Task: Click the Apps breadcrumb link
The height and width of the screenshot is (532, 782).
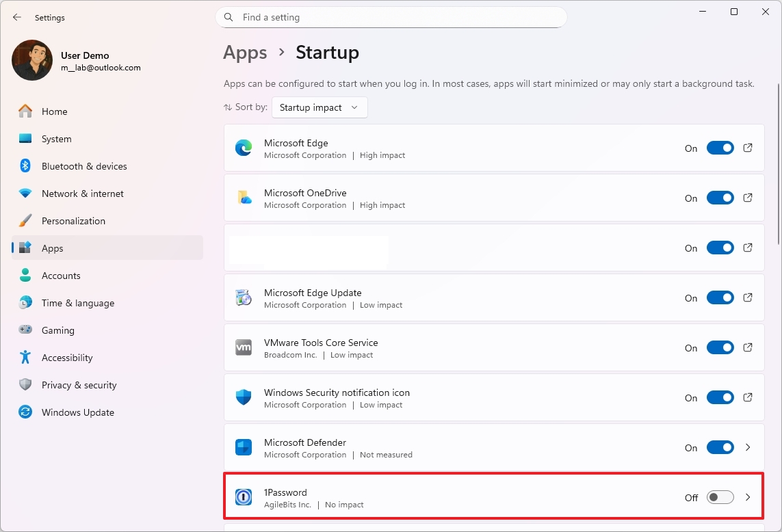Action: pyautogui.click(x=244, y=52)
